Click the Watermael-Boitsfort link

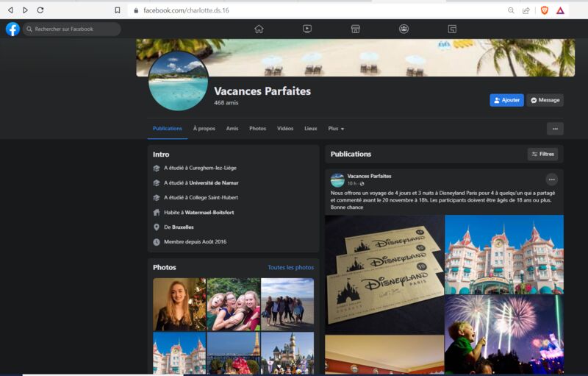[209, 213]
